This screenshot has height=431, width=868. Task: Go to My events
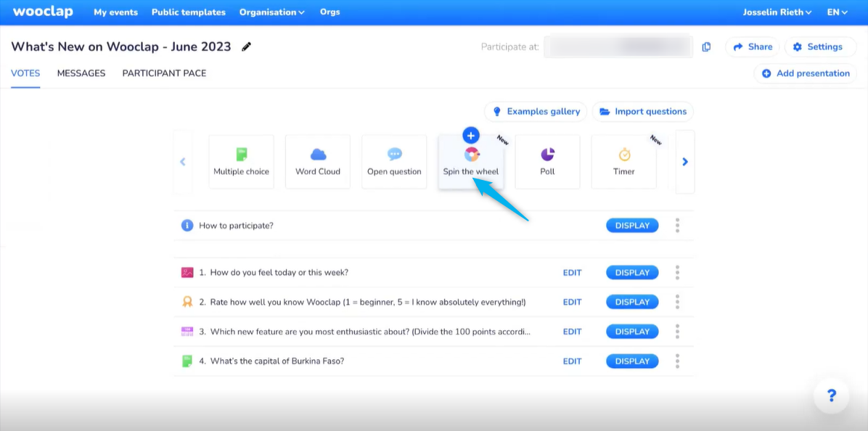click(115, 12)
